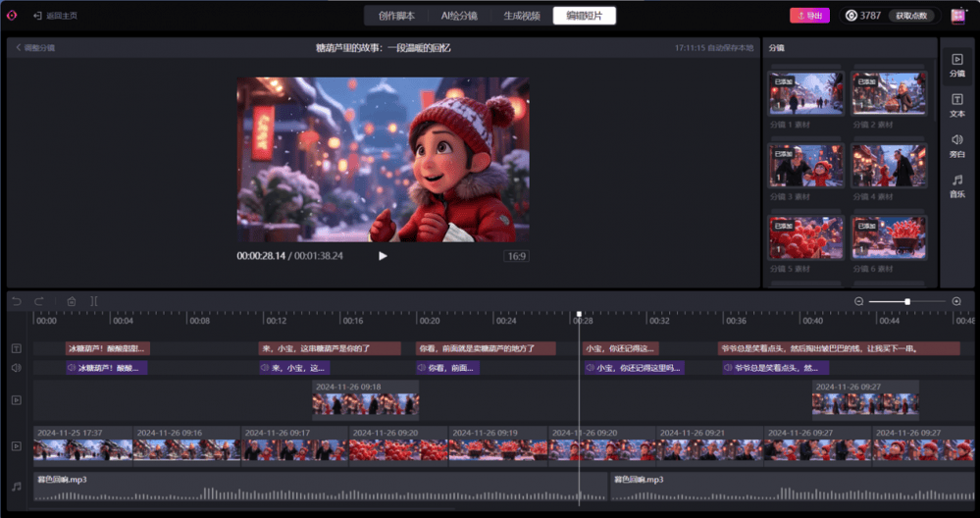980x518 pixels.
Task: Select the 分镜 3 素材 thumbnail
Action: (805, 166)
